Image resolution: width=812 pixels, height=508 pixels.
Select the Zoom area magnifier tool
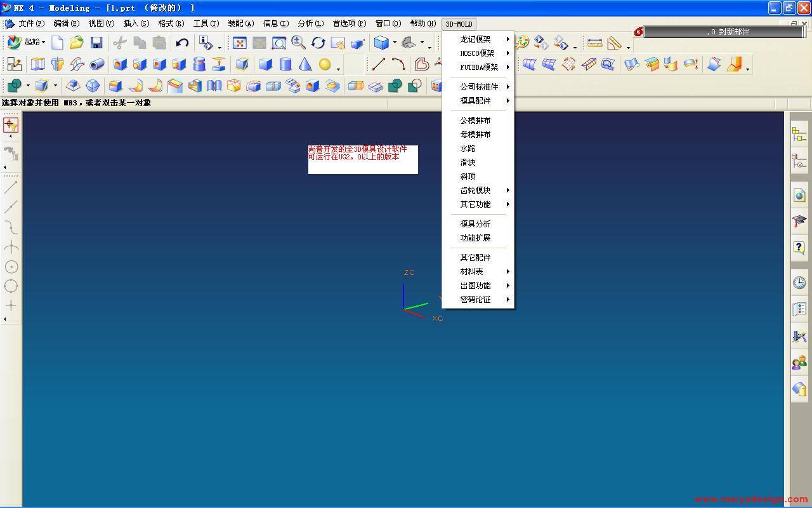(278, 43)
